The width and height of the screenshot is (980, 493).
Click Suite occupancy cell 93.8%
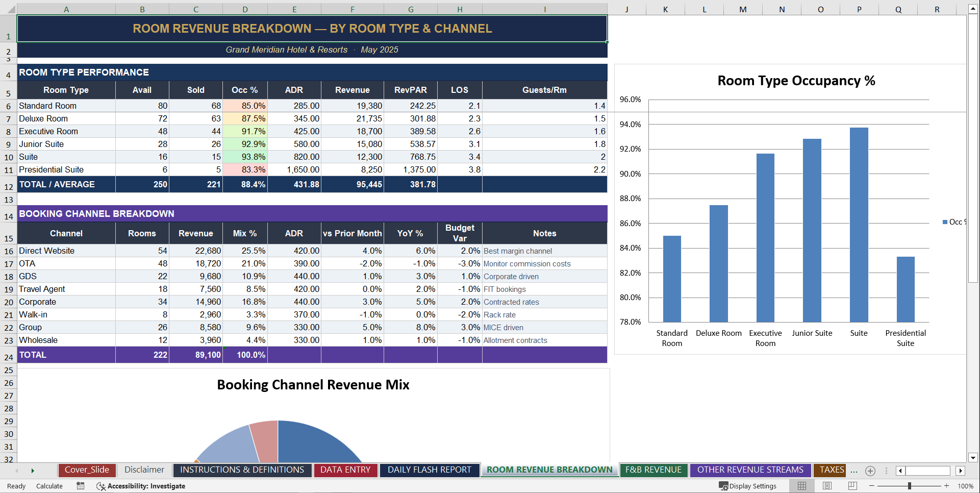click(x=245, y=157)
